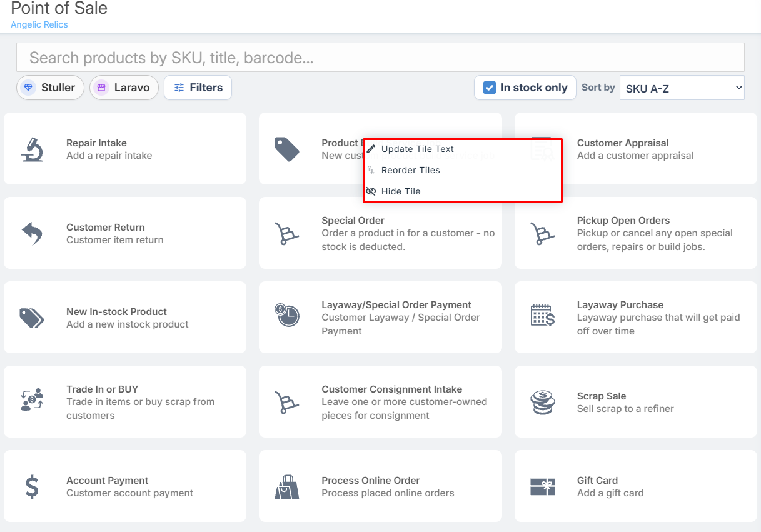This screenshot has height=532, width=761.
Task: Click the 'Add a new instock product' description
Action: pyautogui.click(x=128, y=324)
